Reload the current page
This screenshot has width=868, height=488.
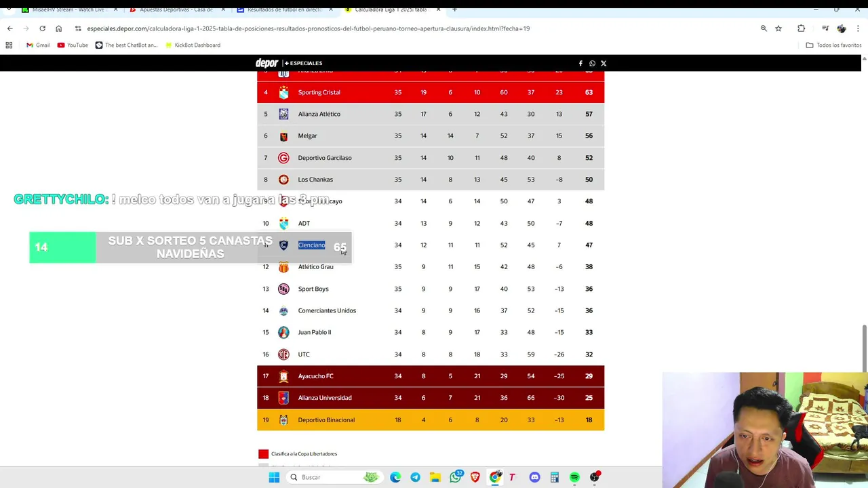[42, 28]
